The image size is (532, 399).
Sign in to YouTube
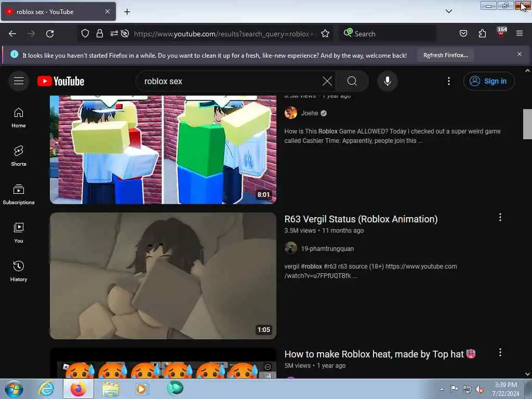coord(489,81)
